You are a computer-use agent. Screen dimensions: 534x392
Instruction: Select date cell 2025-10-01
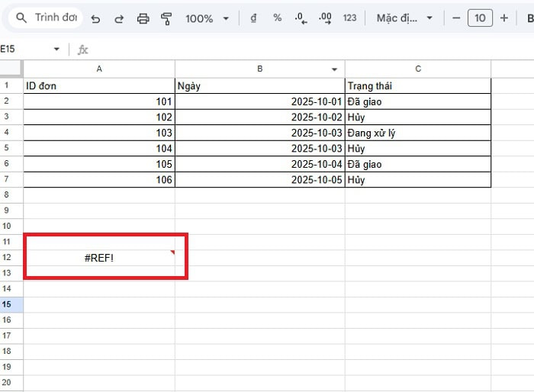[260, 101]
